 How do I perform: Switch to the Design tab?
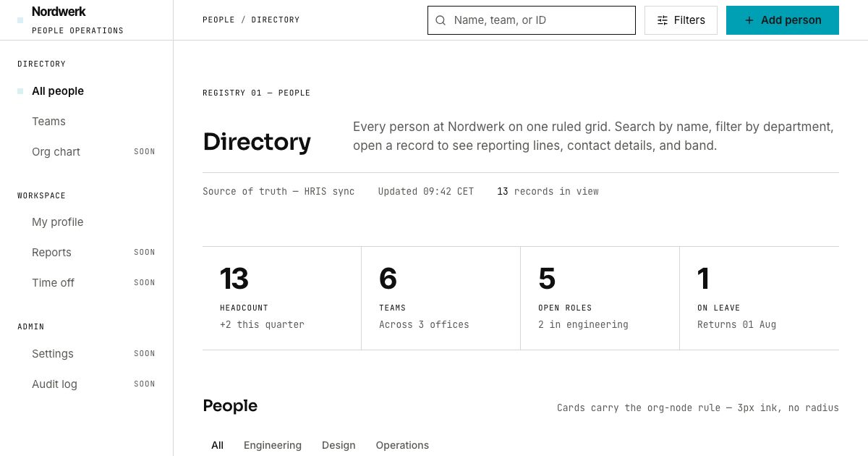coord(339,445)
